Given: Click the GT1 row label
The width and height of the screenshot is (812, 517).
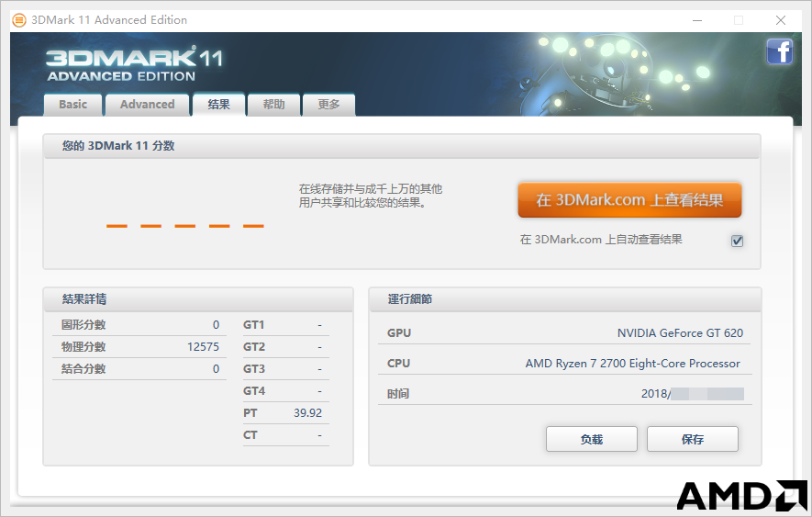Looking at the screenshot, I should pyautogui.click(x=254, y=325).
